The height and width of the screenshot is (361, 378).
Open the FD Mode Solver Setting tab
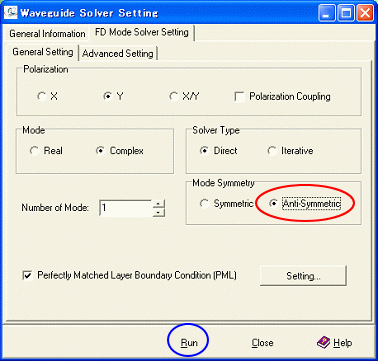click(x=142, y=32)
